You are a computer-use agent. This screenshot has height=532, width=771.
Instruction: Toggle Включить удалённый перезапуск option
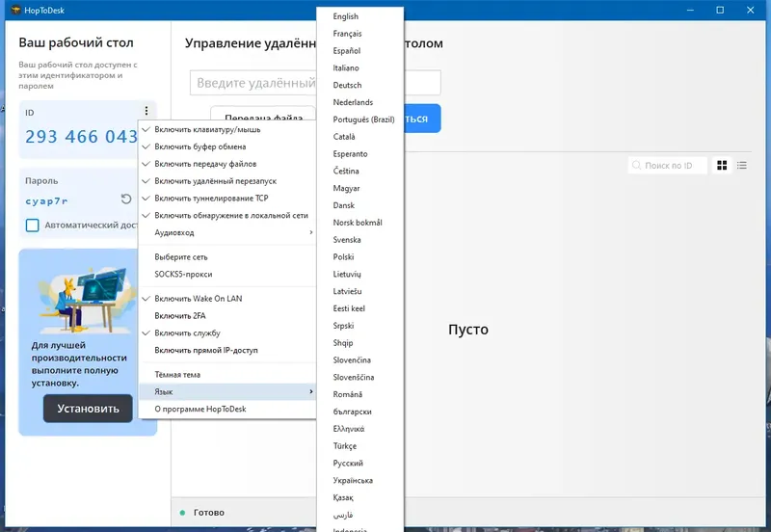pyautogui.click(x=227, y=181)
